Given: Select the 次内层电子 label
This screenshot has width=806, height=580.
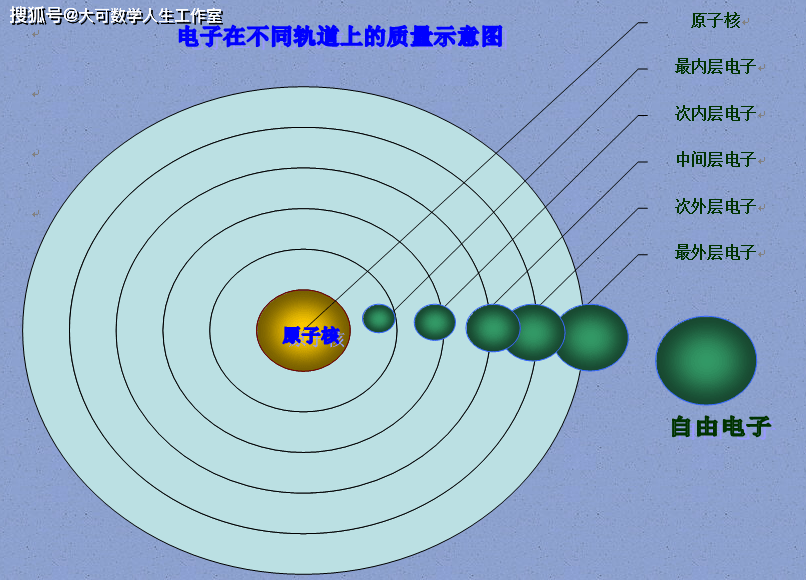Looking at the screenshot, I should click(715, 114).
